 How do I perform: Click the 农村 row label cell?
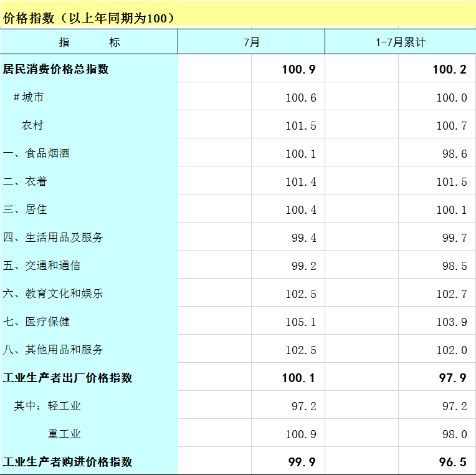32,125
